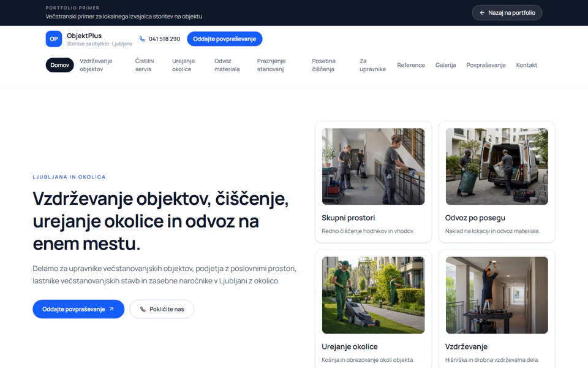This screenshot has height=368, width=588.
Task: Open the Urejanje okolice lawnmower image
Action: pos(373,295)
